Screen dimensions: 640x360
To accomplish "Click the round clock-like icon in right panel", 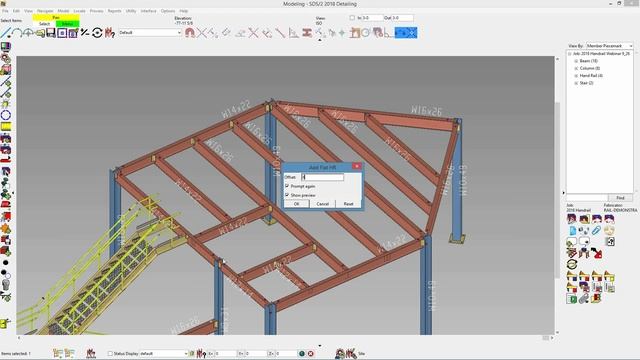I will 609,231.
